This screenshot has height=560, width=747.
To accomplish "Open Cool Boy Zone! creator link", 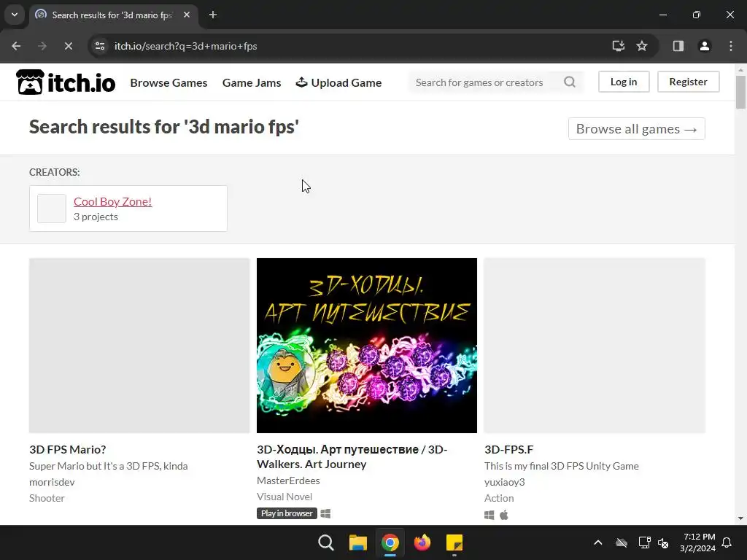I will (x=112, y=201).
